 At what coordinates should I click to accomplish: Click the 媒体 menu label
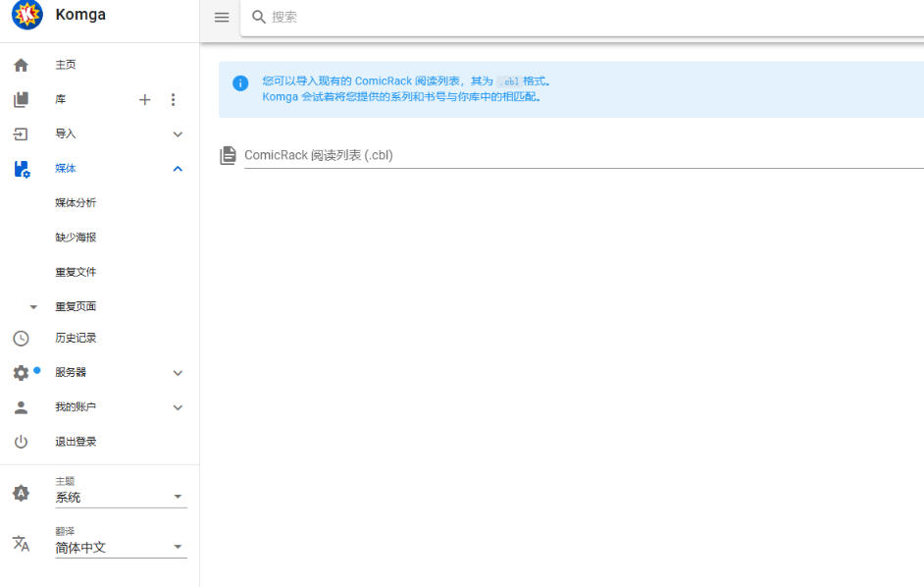tap(66, 169)
